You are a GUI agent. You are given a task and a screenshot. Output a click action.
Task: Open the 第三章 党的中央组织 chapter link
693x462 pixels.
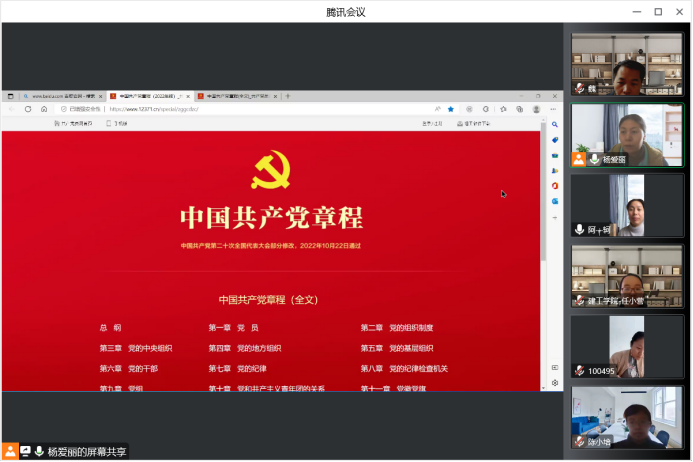pyautogui.click(x=136, y=348)
